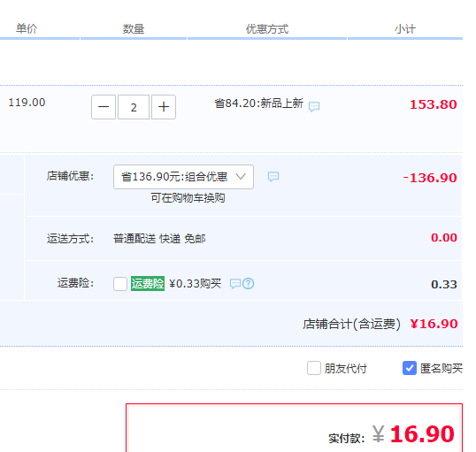Viewport: 476px width, 452px height.
Task: Open the question mark help icon for 运费险
Action: pos(249,284)
